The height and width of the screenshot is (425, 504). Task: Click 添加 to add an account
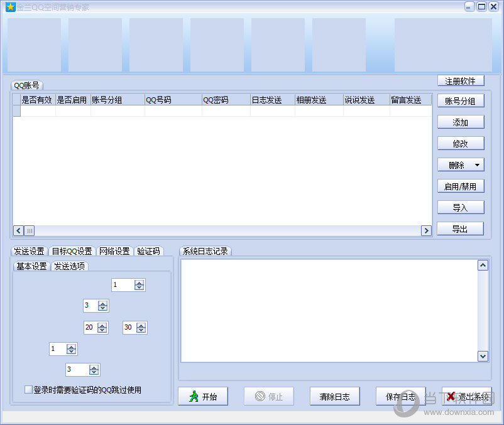461,122
